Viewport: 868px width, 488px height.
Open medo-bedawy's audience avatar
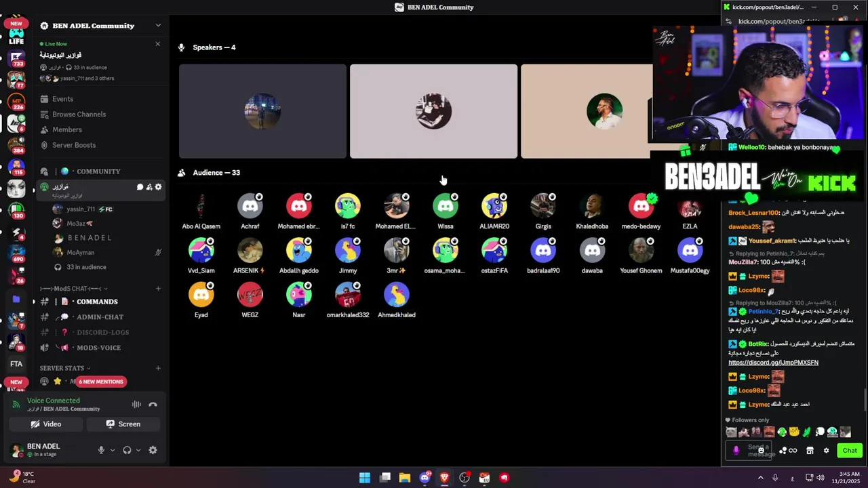click(641, 206)
